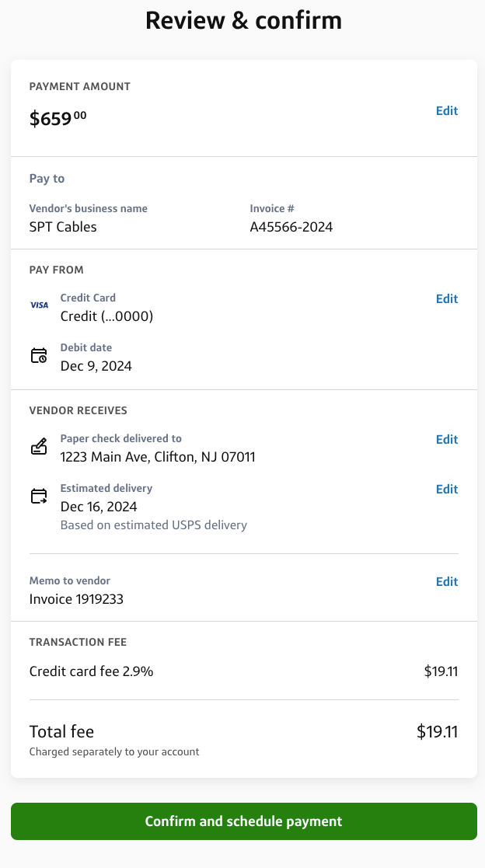This screenshot has height=868, width=485.
Task: Edit the paper check delivery address
Action: 446,440
